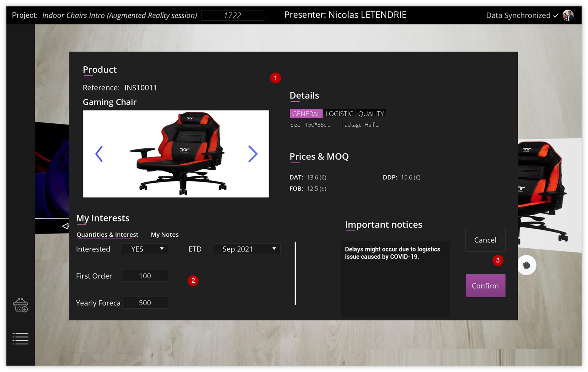588x372 pixels.
Task: Switch to the GENERAL details tab
Action: point(306,114)
